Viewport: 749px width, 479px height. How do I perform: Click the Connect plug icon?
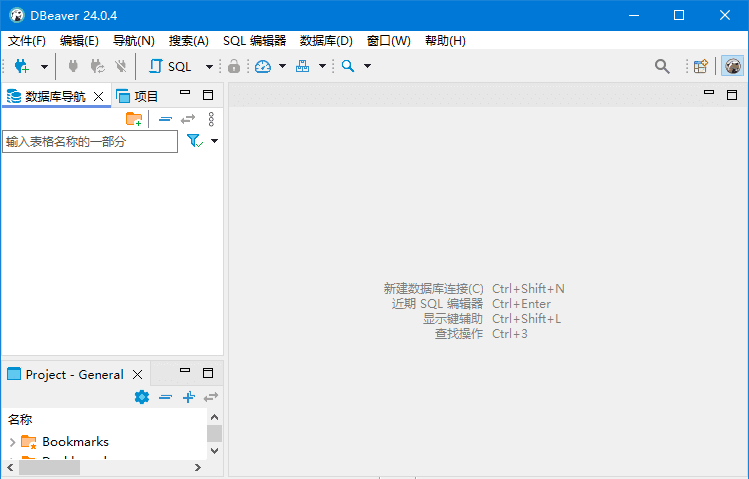pyautogui.click(x=73, y=66)
